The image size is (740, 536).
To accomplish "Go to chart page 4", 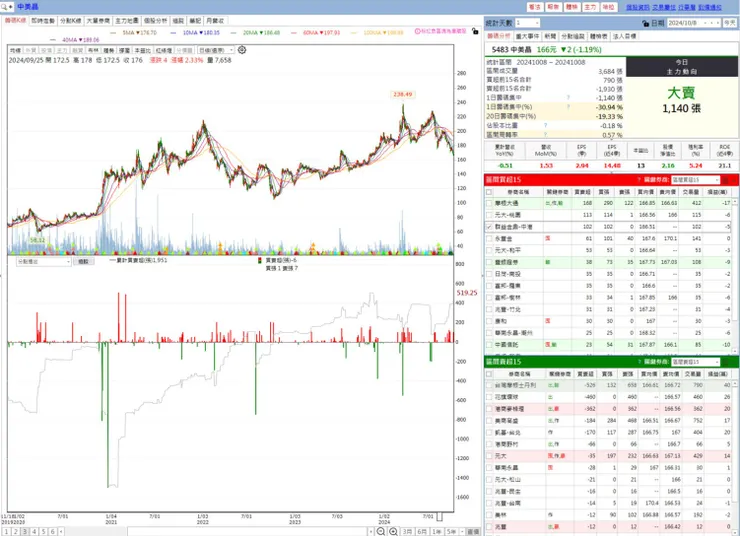I will (34, 532).
